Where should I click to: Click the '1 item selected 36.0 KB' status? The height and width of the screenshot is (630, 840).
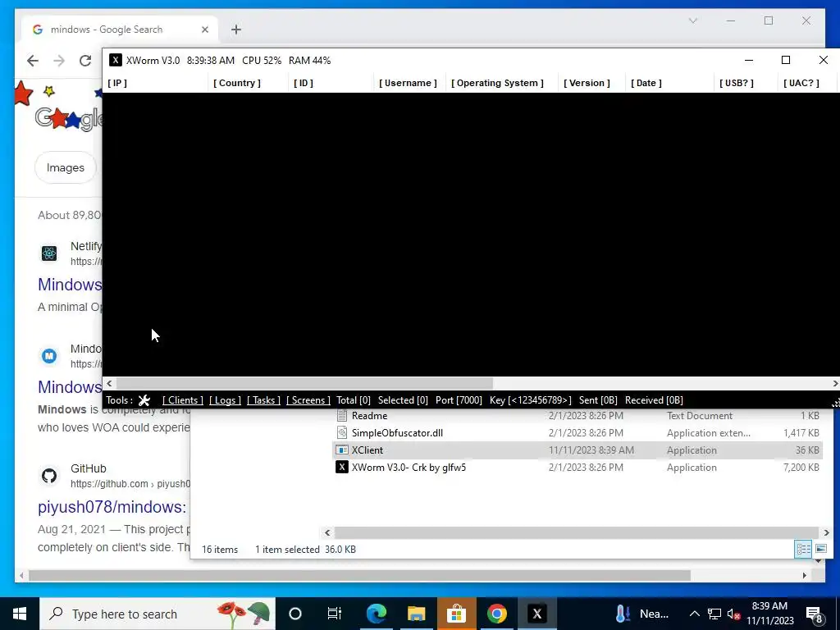305,549
